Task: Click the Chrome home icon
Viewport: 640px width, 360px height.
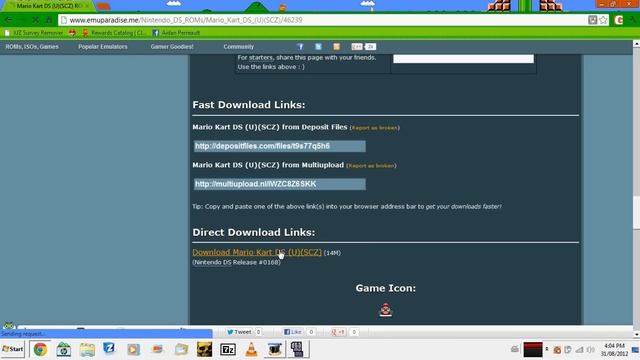Action: [49, 20]
